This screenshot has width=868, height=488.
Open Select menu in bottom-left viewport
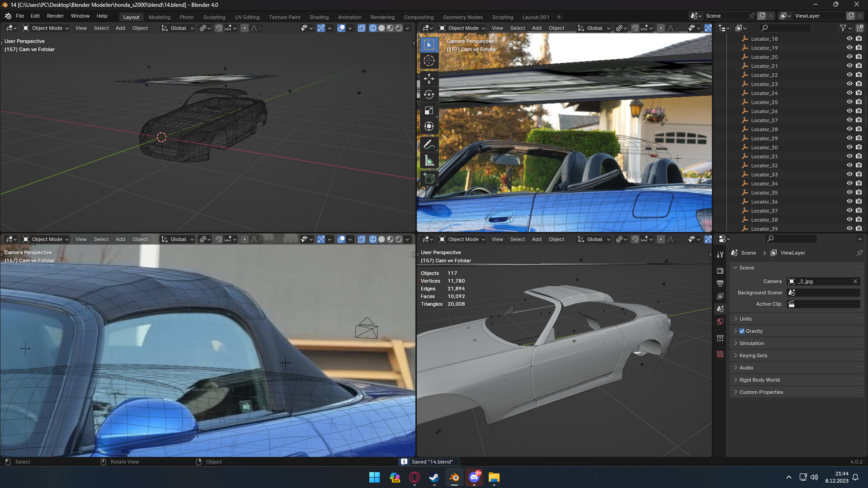click(101, 239)
